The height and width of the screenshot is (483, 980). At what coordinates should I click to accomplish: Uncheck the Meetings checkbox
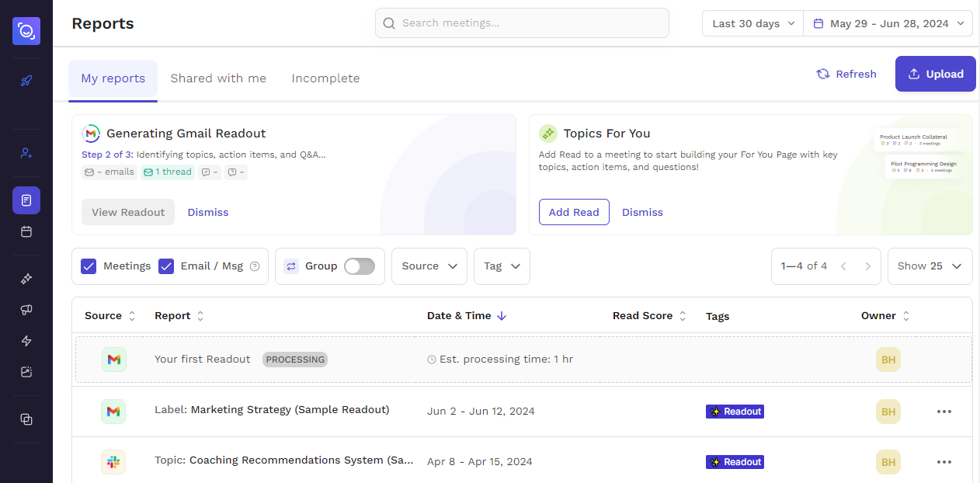(89, 266)
